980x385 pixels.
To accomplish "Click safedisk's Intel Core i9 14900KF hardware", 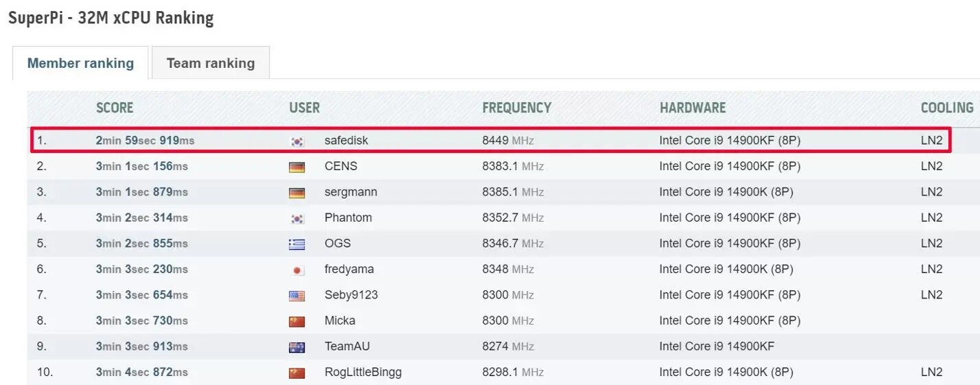I will [730, 141].
